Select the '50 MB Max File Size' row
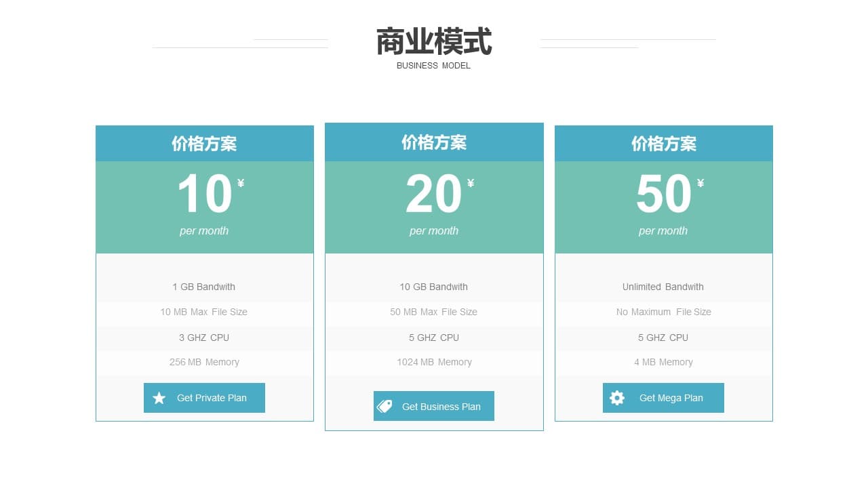The image size is (868, 488). pos(434,312)
